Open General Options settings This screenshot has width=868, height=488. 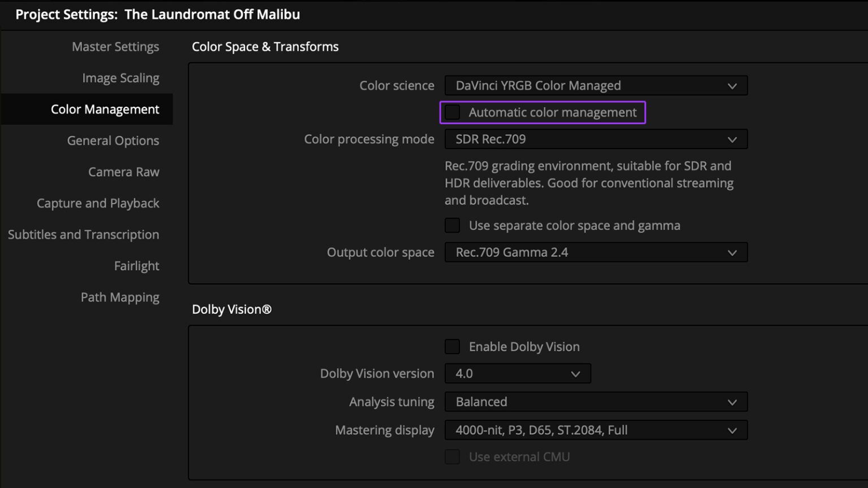pyautogui.click(x=112, y=140)
